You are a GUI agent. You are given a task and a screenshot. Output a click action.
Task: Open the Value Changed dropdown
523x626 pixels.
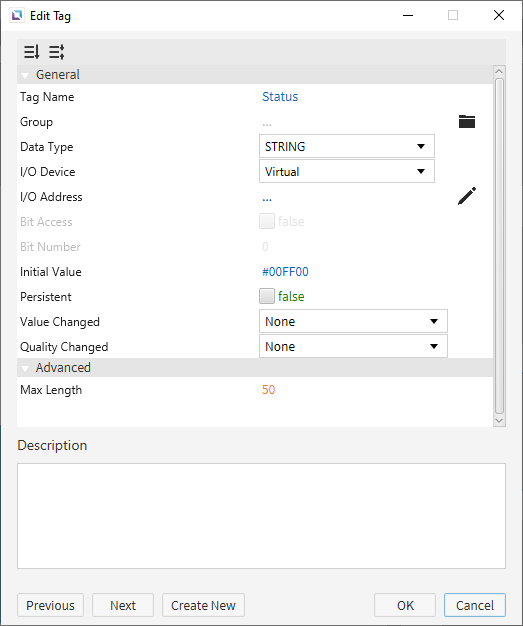(353, 321)
